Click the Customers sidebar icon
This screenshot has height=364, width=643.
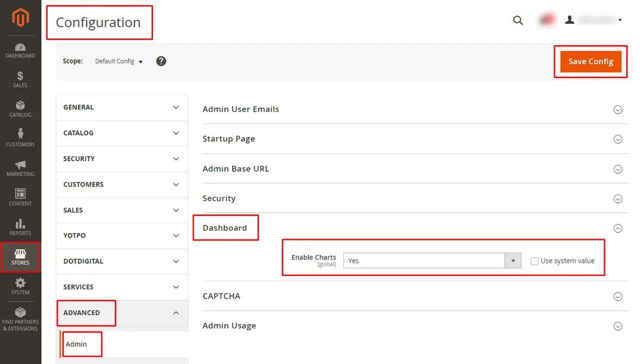[20, 139]
